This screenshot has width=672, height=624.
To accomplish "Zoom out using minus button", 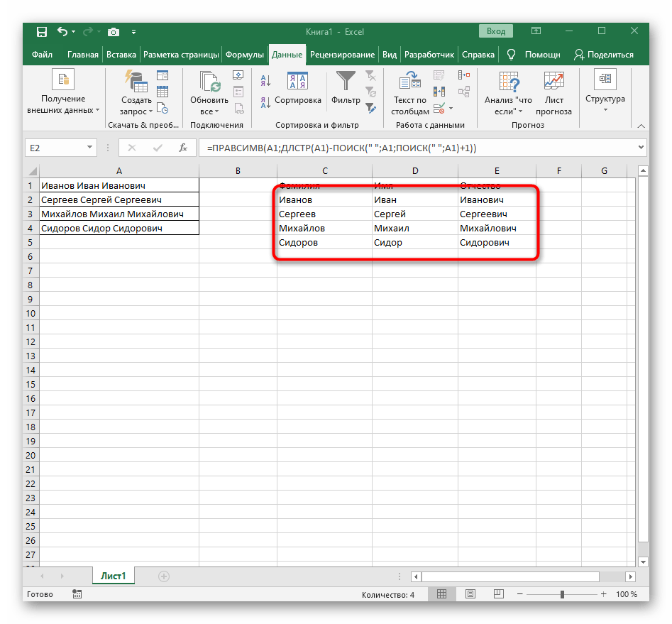I will 520,594.
